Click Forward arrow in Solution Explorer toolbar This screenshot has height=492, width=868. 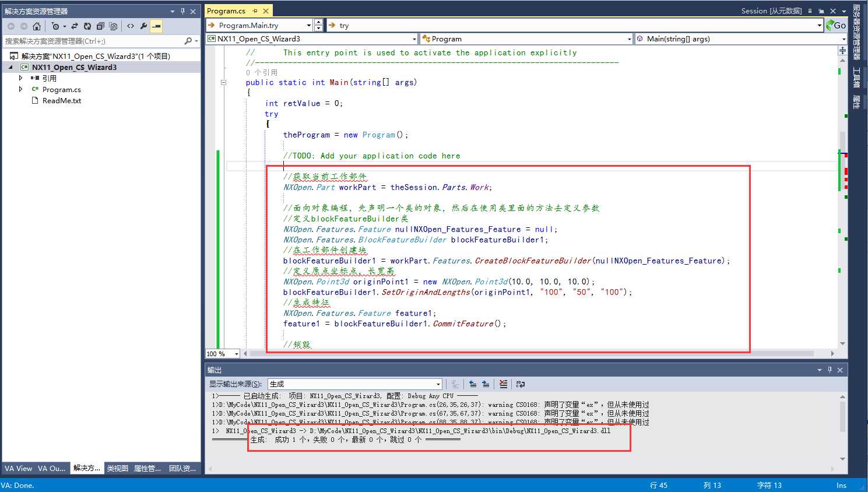[24, 26]
